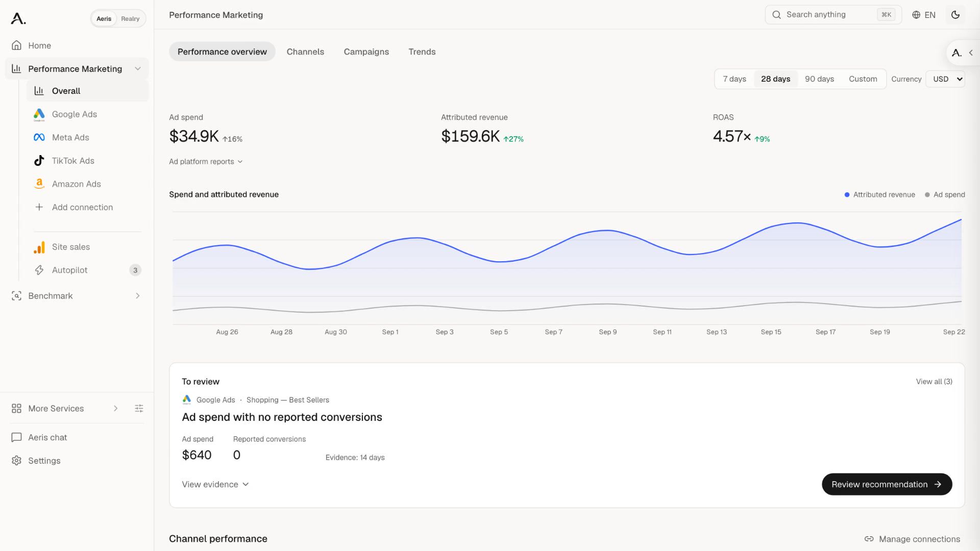Select the Custom date range

click(863, 79)
